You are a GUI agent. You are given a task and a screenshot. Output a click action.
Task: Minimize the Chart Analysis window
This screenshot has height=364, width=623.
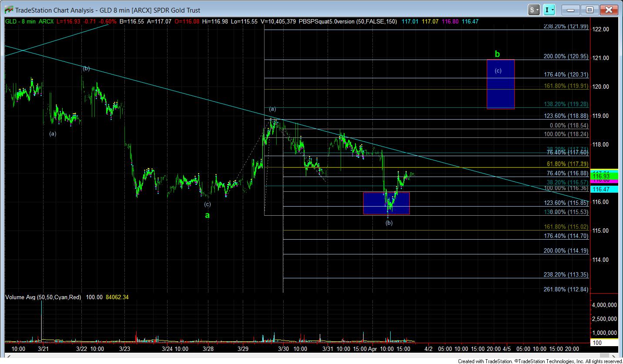pyautogui.click(x=571, y=10)
